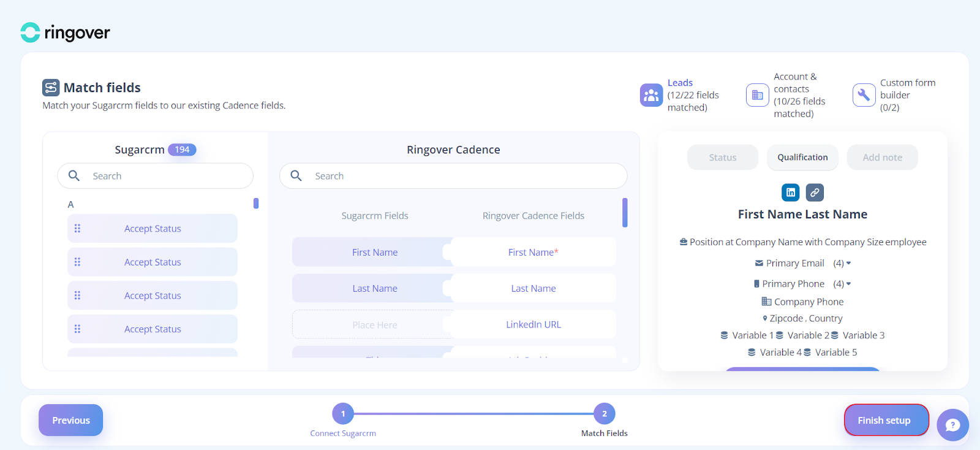Click the ringover logo

[66, 32]
